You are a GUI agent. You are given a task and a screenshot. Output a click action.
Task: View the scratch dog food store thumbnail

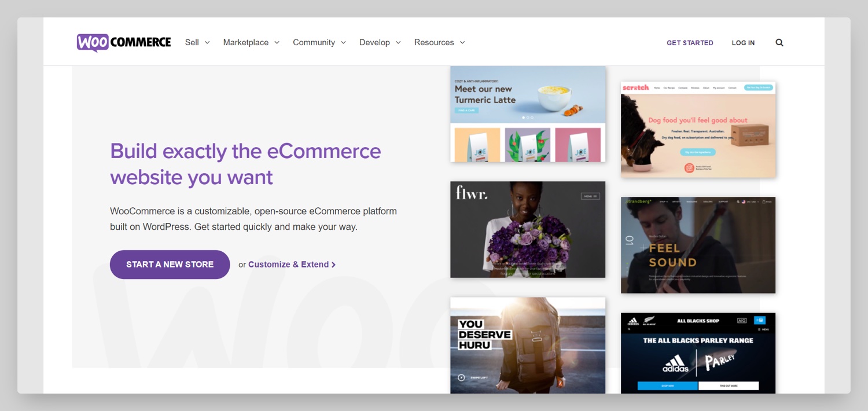pos(698,129)
